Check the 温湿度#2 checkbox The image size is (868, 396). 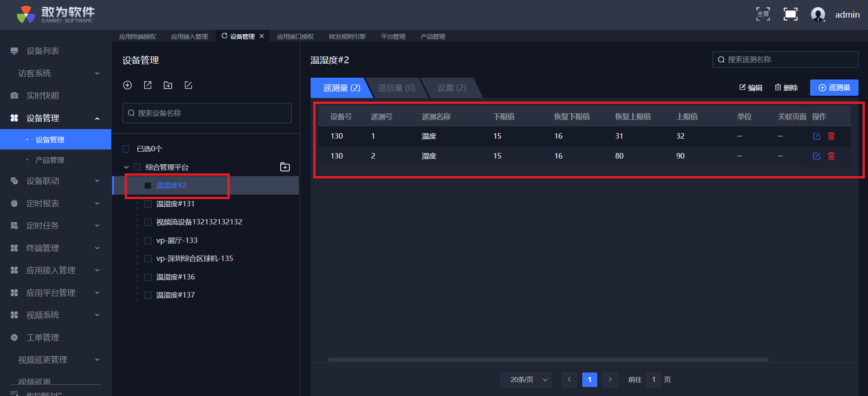[x=148, y=186]
